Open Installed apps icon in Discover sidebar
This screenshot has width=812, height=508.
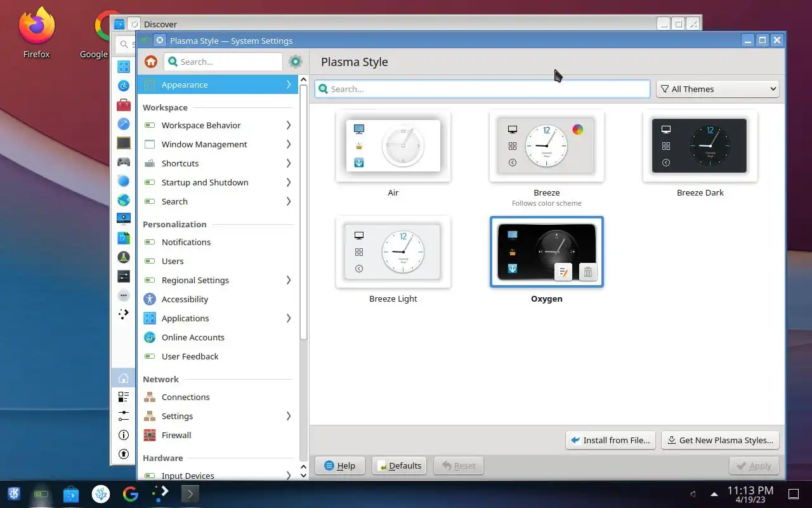point(124,397)
